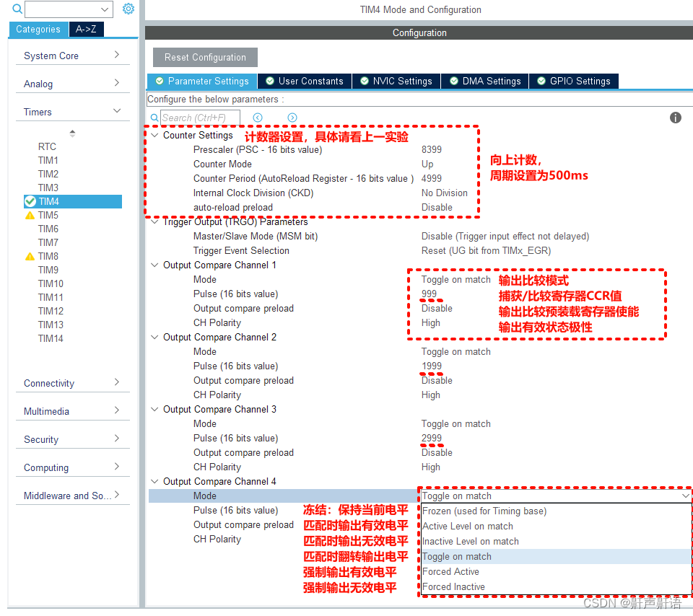Click the search magnifier icon in the sidebar

[x=17, y=9]
